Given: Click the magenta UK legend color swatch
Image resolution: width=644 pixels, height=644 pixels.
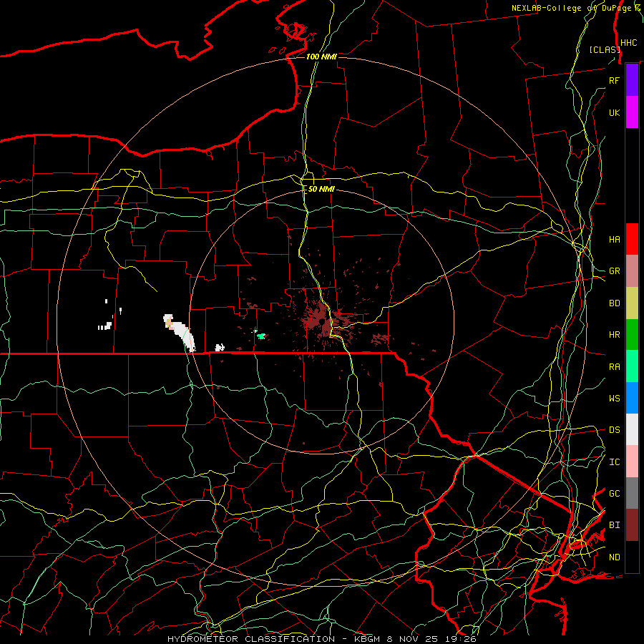Looking at the screenshot, I should pyautogui.click(x=632, y=112).
